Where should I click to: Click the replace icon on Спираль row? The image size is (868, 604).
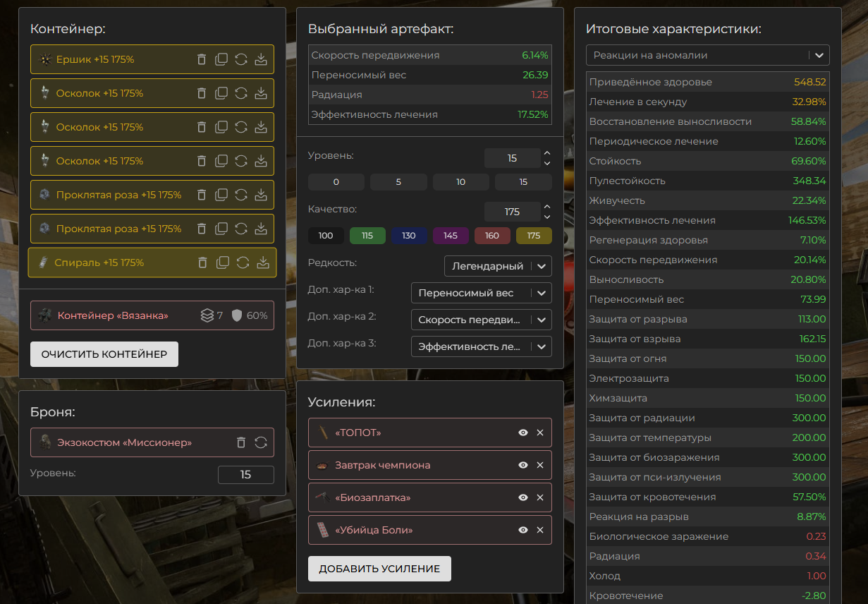point(243,262)
